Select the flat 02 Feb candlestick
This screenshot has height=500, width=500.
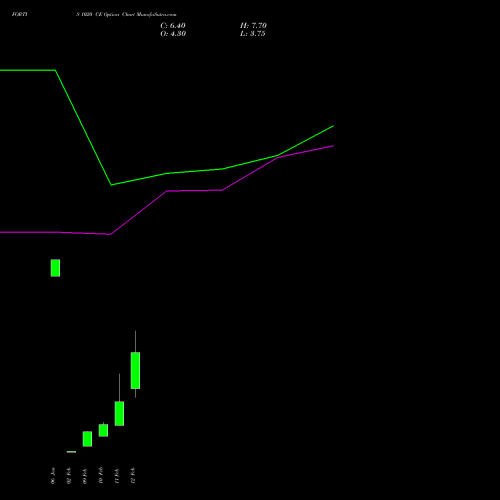71,452
